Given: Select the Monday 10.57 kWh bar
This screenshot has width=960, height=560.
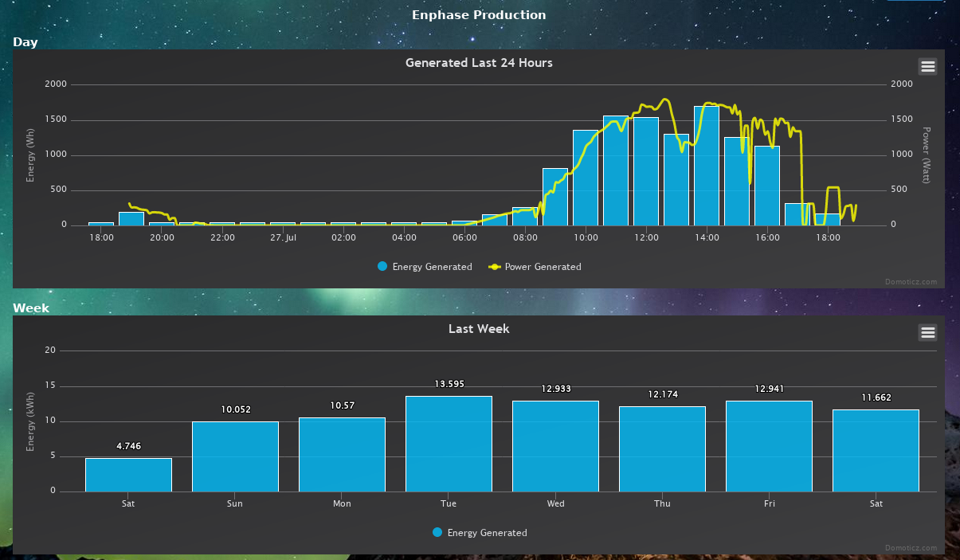Looking at the screenshot, I should [x=342, y=454].
